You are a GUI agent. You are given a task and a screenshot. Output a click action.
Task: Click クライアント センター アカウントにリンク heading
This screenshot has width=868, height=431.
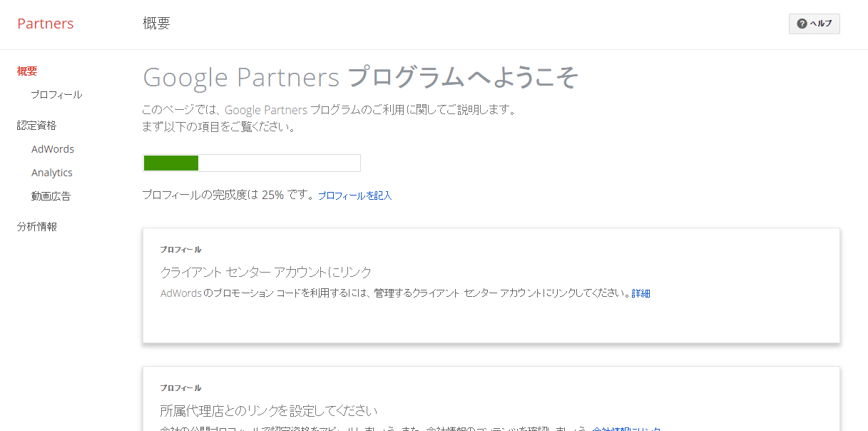tap(266, 272)
